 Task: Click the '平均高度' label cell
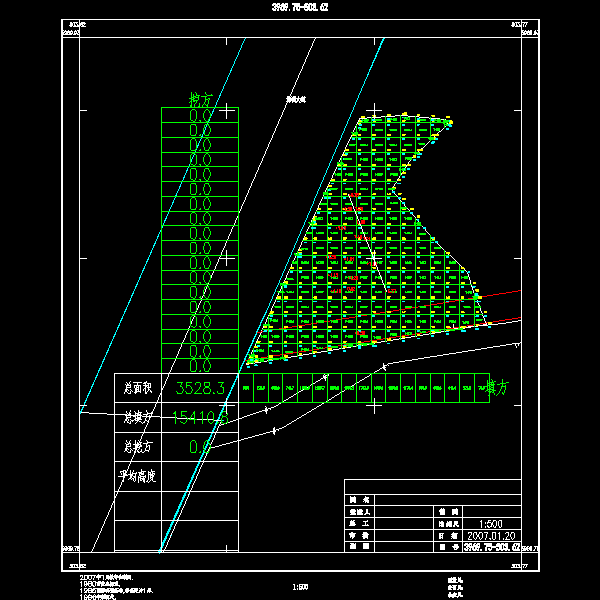click(138, 476)
